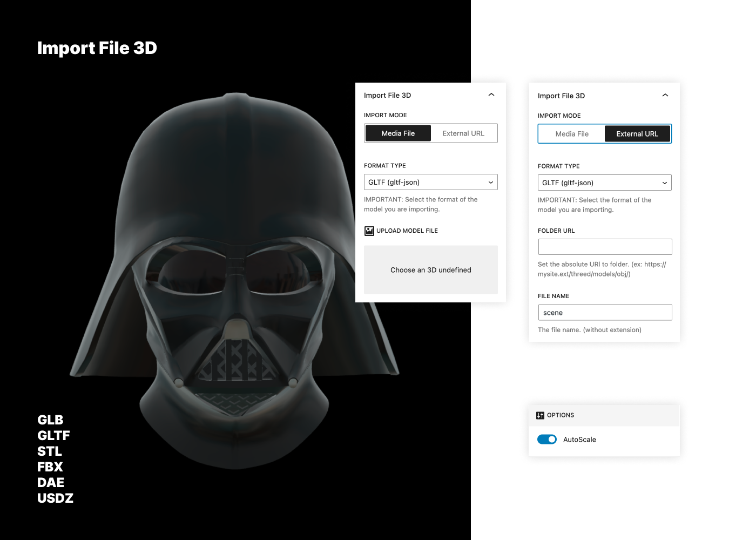
Task: Click the File Name field containing 'scene'
Action: coord(604,312)
